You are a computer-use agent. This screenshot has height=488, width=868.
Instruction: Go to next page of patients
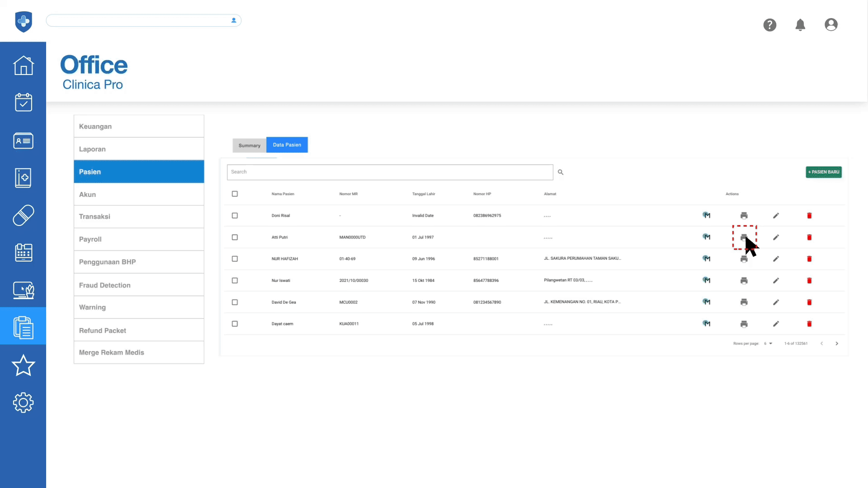837,343
